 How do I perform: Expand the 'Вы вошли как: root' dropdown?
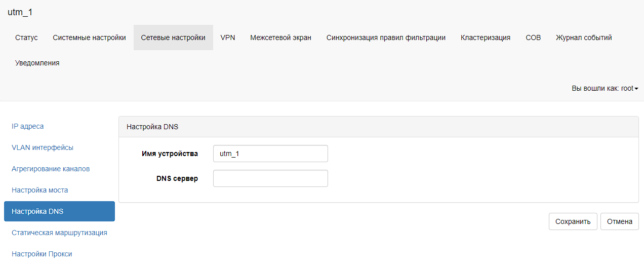[x=605, y=88]
